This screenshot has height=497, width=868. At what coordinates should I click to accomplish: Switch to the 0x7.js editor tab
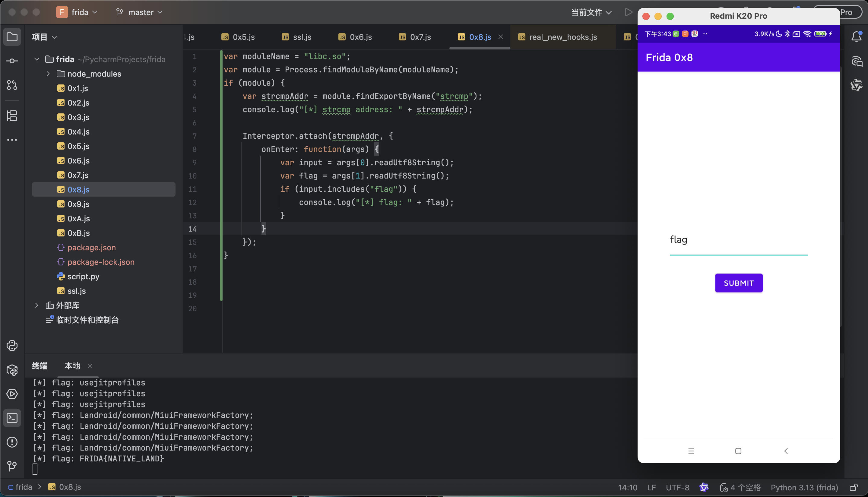tap(415, 37)
